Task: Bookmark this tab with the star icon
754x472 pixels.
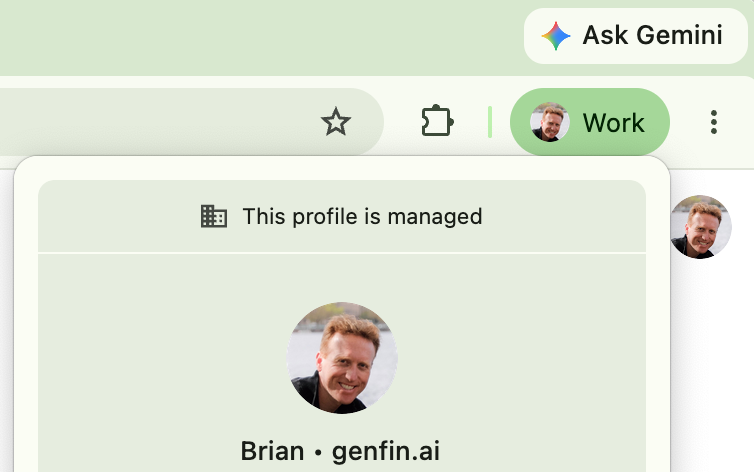Action: tap(336, 122)
